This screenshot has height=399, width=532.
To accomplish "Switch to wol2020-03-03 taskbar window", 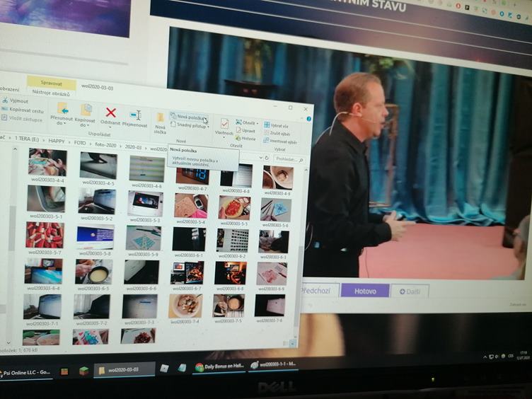I will click(124, 370).
